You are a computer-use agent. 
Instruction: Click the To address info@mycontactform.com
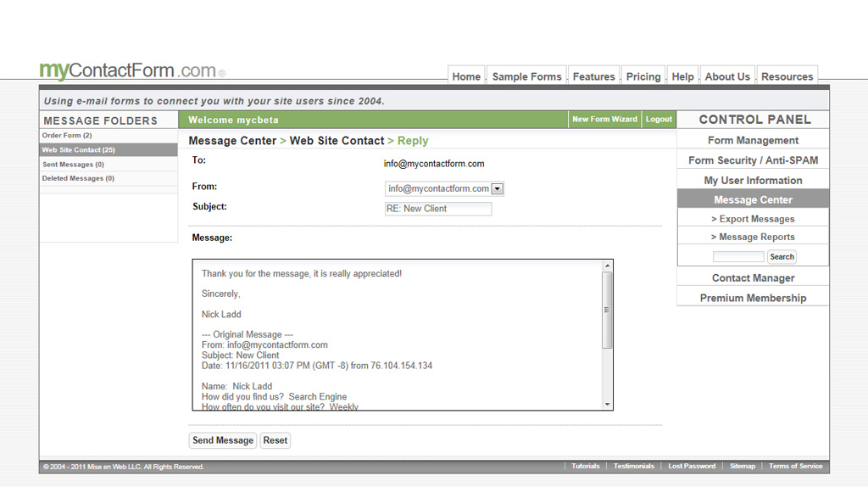(x=434, y=164)
